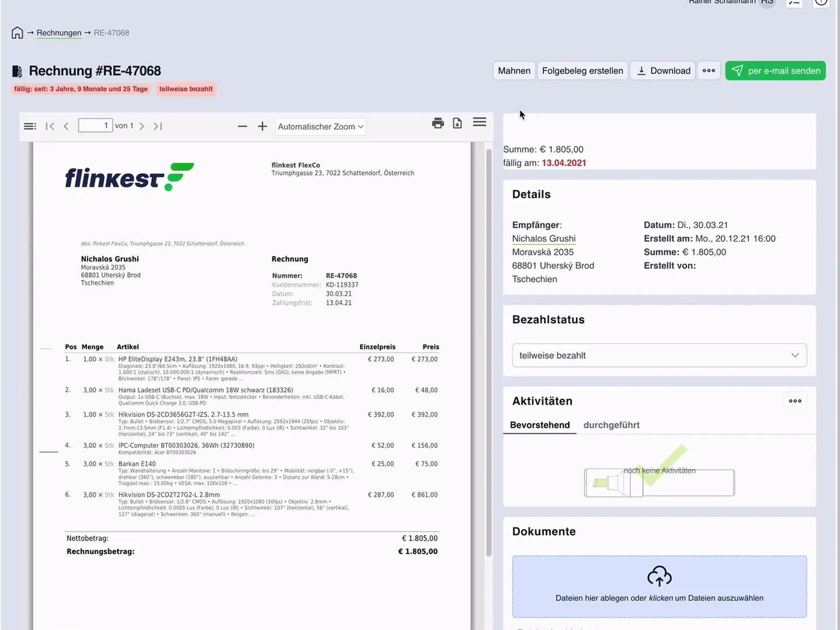This screenshot has width=840, height=630.
Task: Print the invoice PDF
Action: (438, 123)
